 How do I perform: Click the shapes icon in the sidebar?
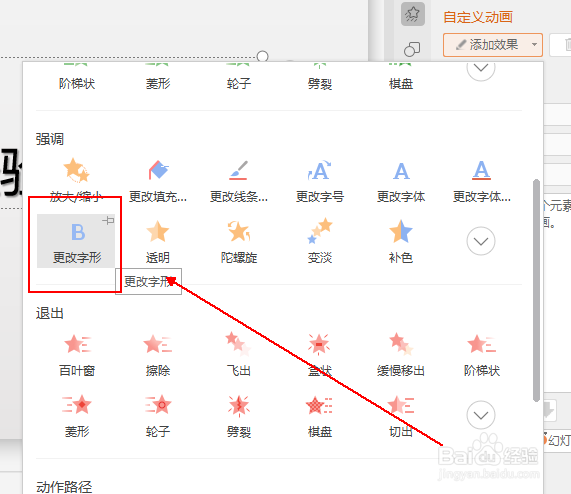(x=412, y=49)
